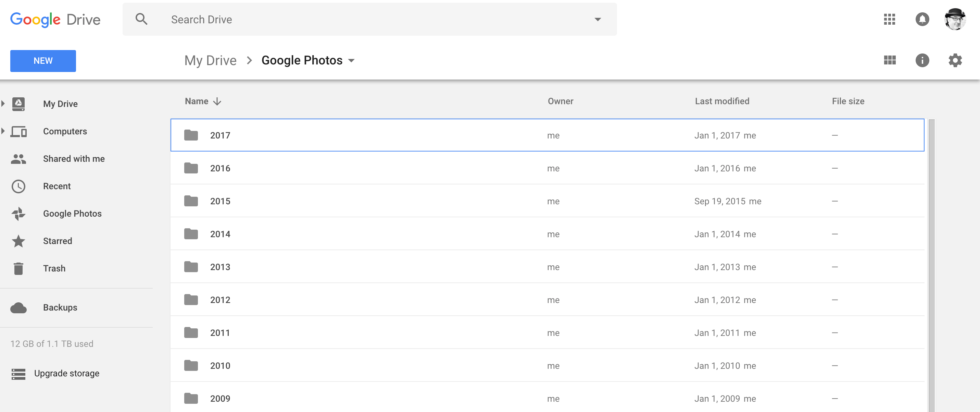Open Computers in the sidebar
Viewport: 980px width, 412px height.
pos(65,131)
